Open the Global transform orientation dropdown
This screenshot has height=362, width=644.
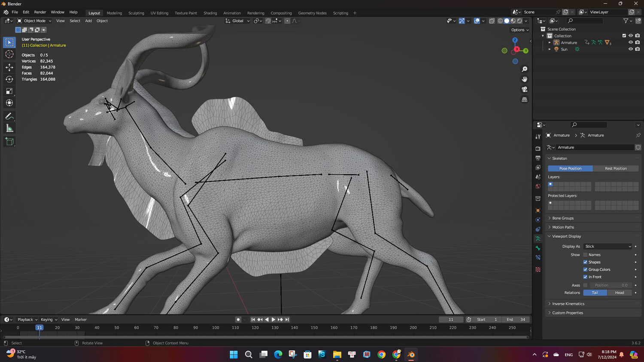pyautogui.click(x=237, y=21)
